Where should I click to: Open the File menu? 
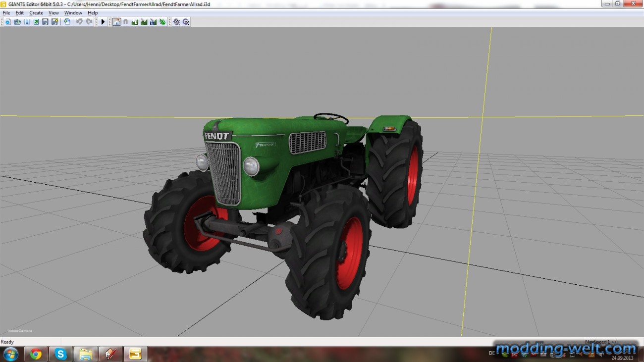pos(6,13)
